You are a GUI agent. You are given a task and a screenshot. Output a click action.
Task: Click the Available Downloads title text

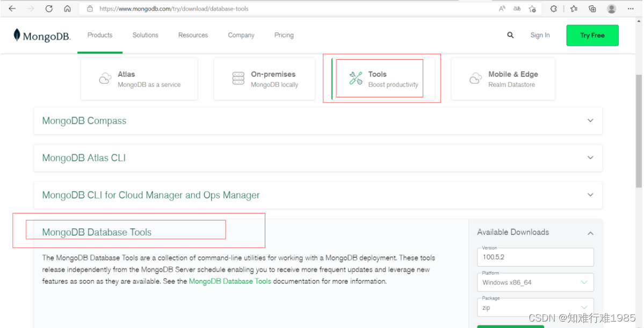click(513, 232)
